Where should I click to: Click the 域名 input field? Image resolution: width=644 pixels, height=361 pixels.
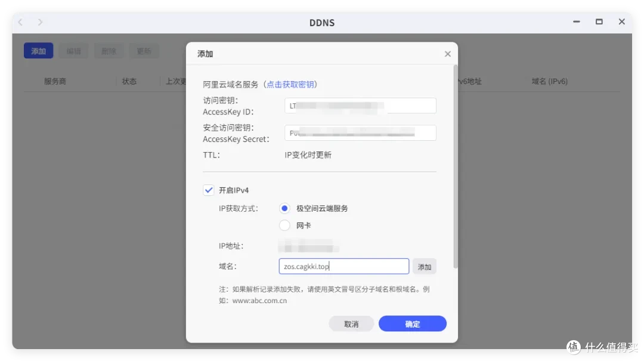point(344,267)
